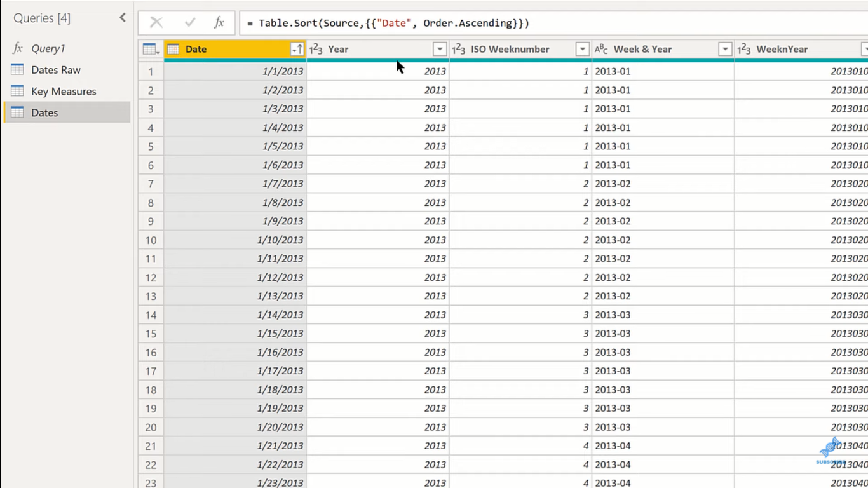
Task: Select the WeeknYear column header
Action: pos(801,49)
